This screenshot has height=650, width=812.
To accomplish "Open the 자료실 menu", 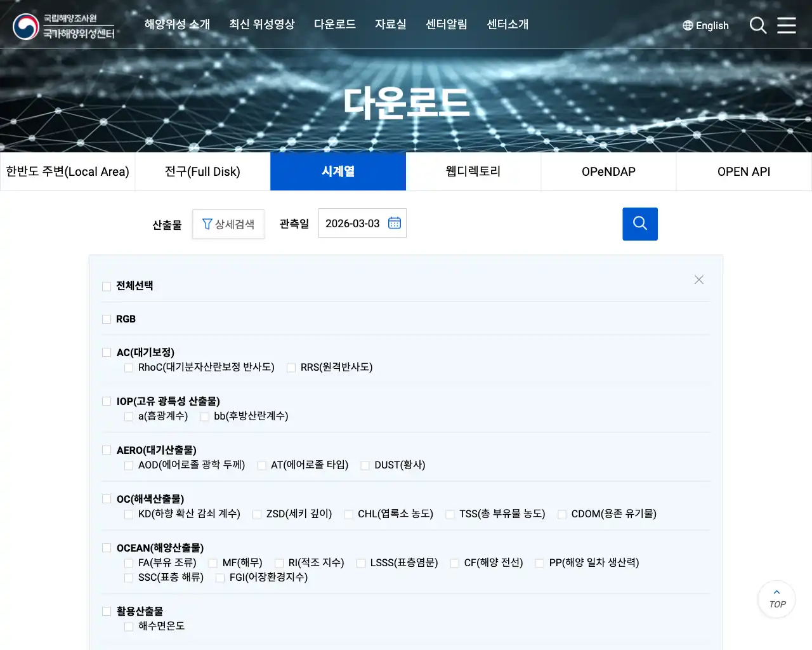I will pyautogui.click(x=390, y=24).
